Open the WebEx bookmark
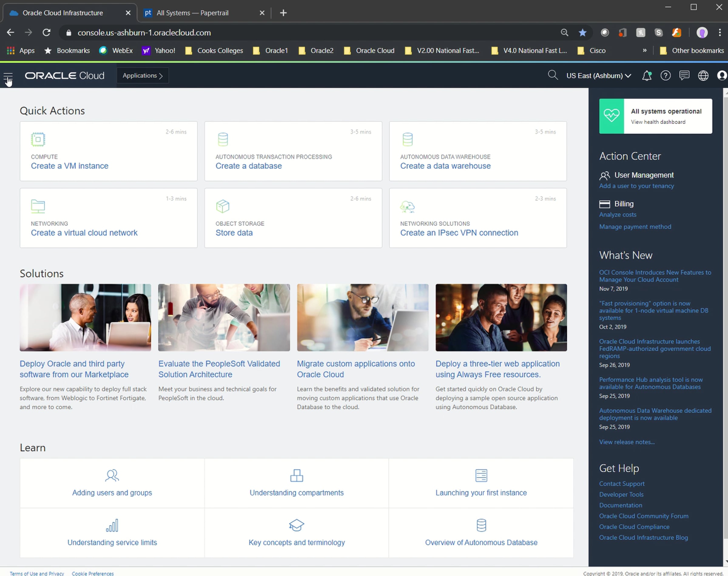This screenshot has height=576, width=728. (x=116, y=51)
